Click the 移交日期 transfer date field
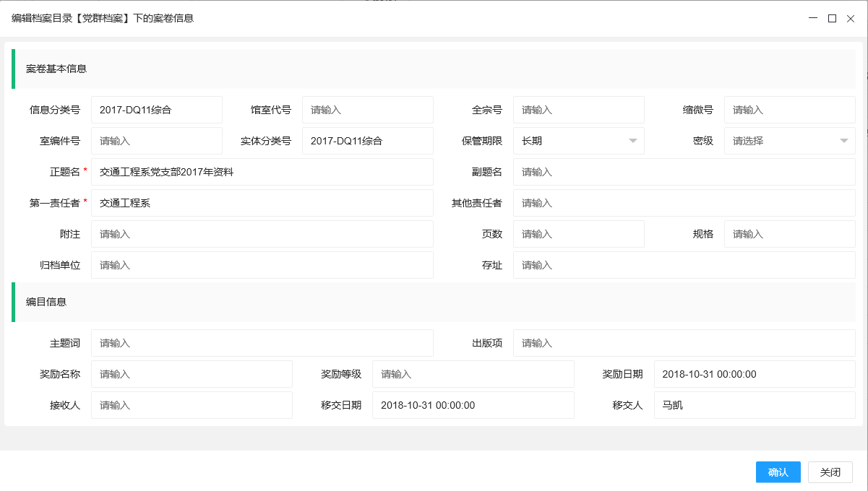This screenshot has width=868, height=491. [x=473, y=405]
